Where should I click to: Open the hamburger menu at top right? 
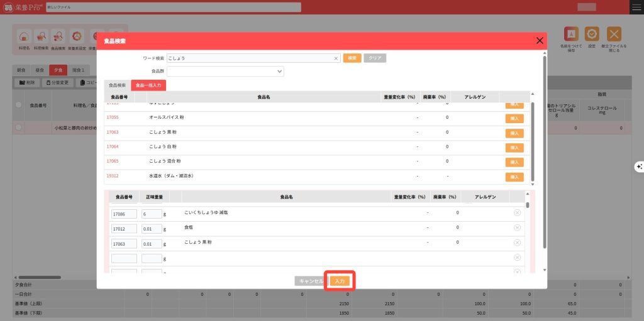tap(636, 7)
